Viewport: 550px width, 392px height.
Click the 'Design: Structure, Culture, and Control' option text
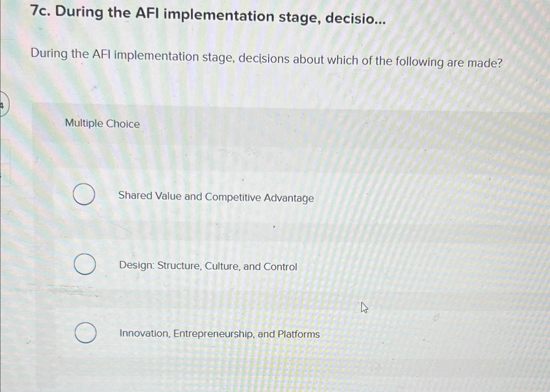208,266
